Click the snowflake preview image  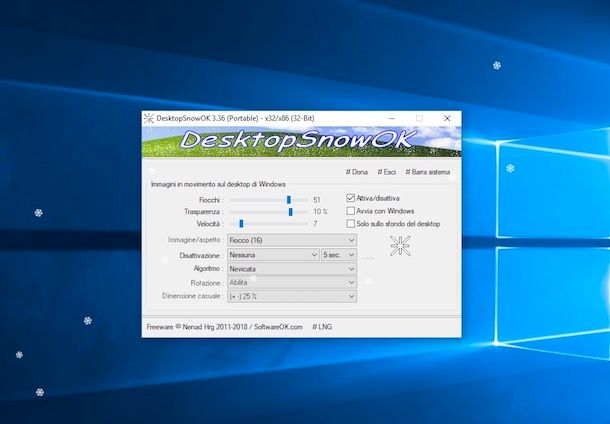tap(400, 245)
